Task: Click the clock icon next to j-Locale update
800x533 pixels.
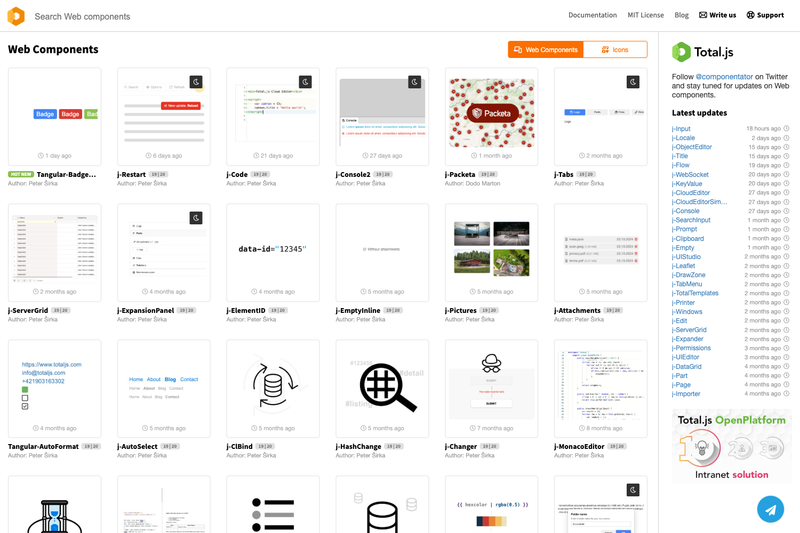Action: click(x=786, y=138)
